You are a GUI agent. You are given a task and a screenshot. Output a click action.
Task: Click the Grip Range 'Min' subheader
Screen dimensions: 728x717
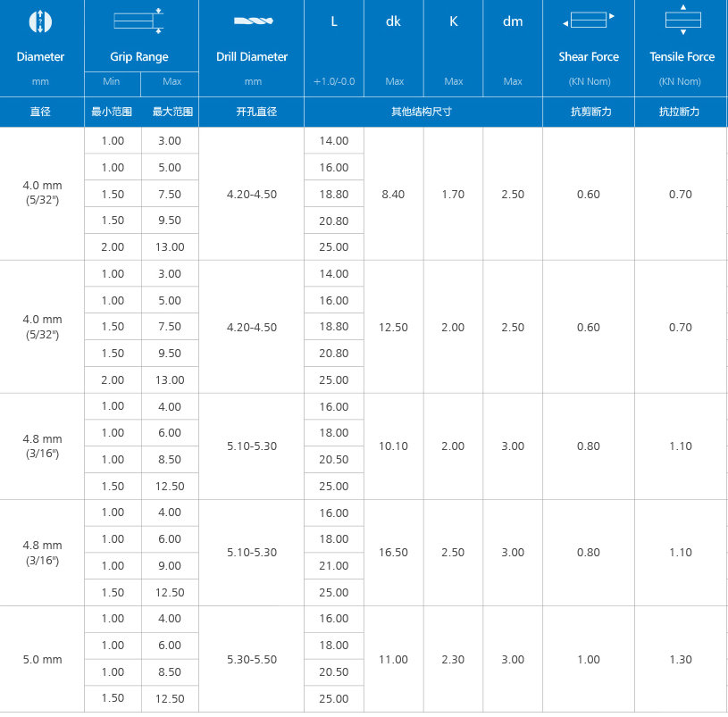113,82
